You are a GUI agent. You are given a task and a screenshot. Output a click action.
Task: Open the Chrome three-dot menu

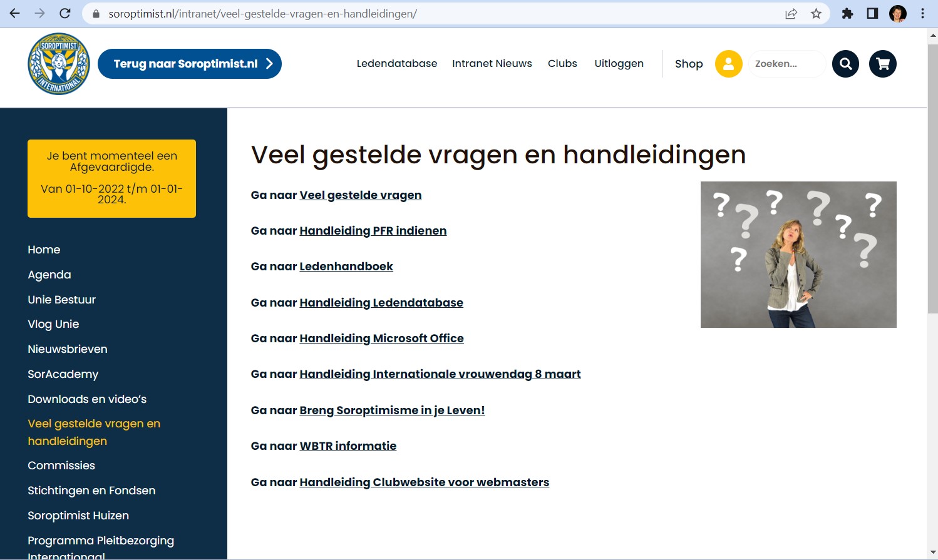922,14
